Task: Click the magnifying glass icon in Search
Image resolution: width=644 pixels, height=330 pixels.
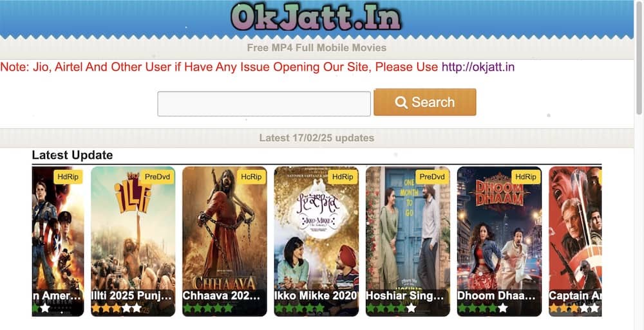Action: [x=401, y=102]
